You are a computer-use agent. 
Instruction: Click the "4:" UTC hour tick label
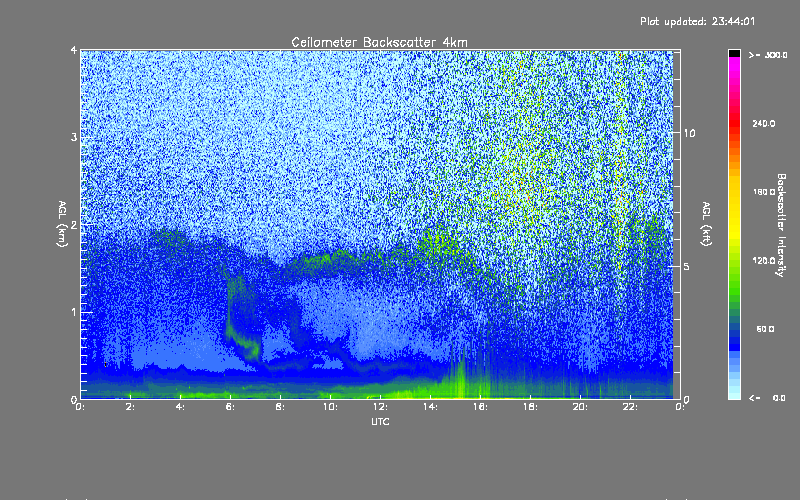click(181, 407)
